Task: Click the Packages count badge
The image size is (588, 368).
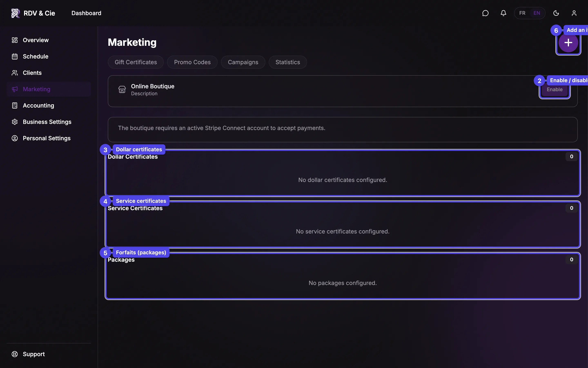Action: click(571, 260)
